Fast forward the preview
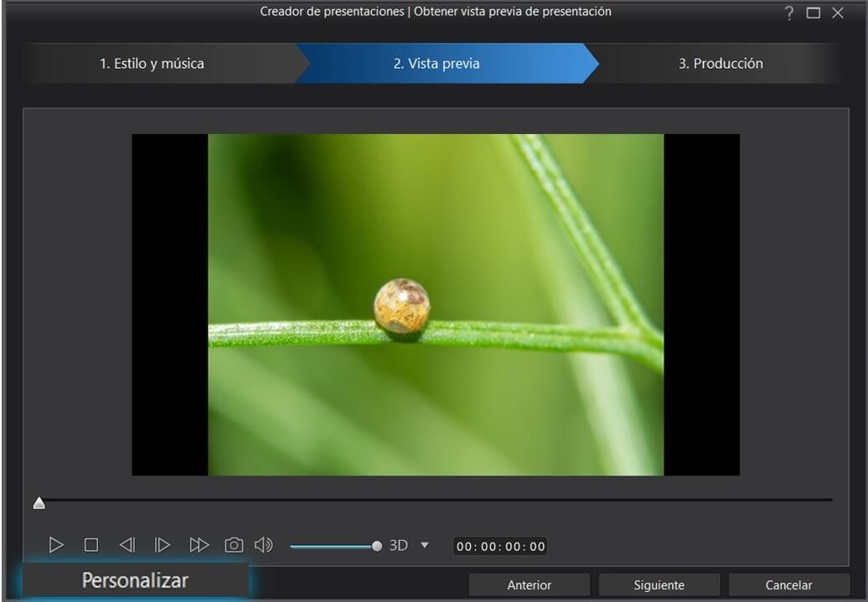This screenshot has width=868, height=602. [199, 545]
